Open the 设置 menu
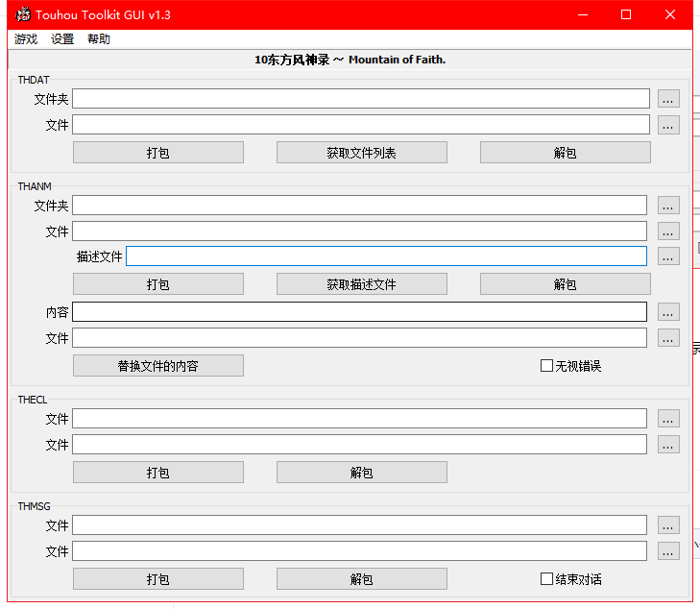700x609 pixels. click(x=62, y=39)
